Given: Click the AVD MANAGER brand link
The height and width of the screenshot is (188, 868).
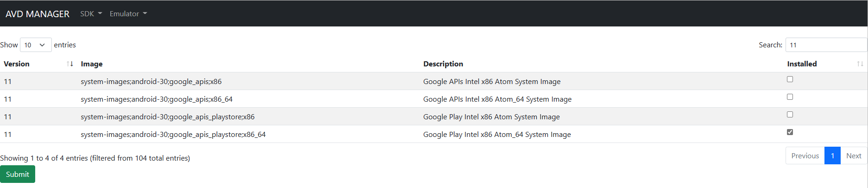Looking at the screenshot, I should tap(38, 14).
